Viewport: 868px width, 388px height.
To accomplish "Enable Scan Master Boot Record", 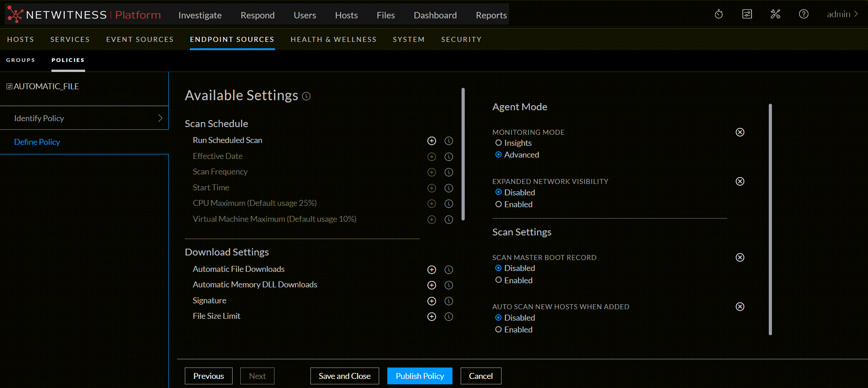I will point(498,280).
